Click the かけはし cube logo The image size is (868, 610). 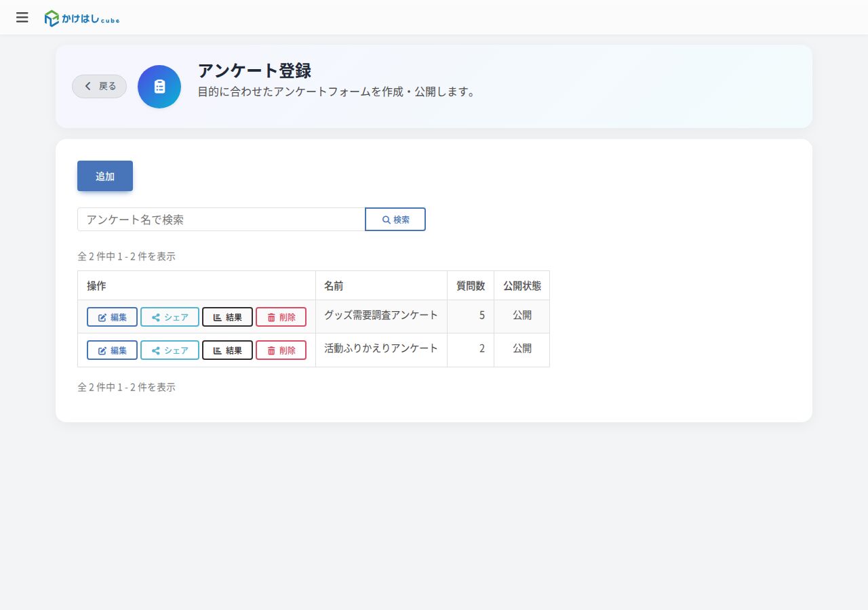pos(82,18)
